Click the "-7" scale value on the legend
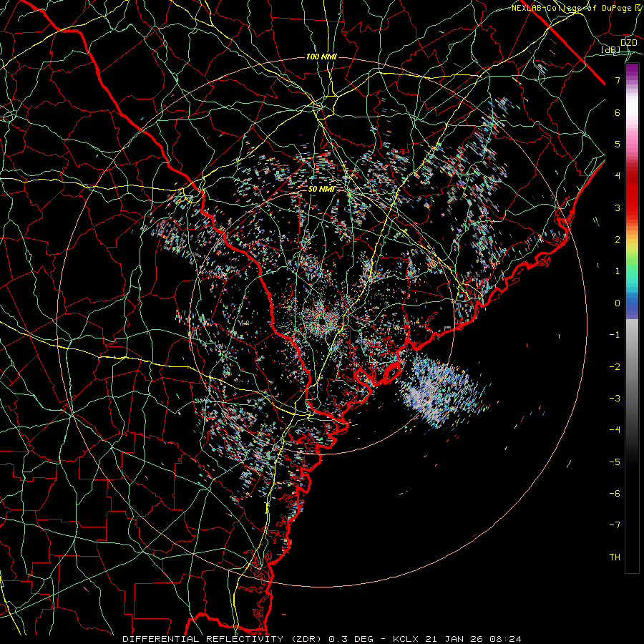 pyautogui.click(x=615, y=525)
